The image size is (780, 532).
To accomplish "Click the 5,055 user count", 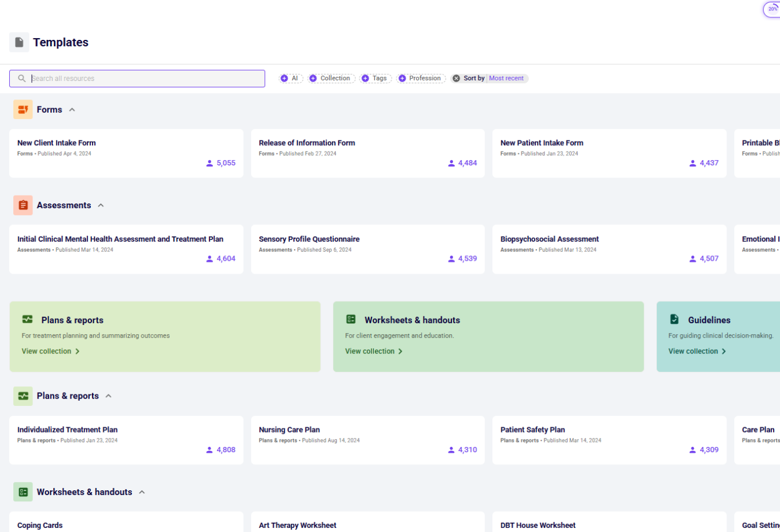I will (226, 164).
